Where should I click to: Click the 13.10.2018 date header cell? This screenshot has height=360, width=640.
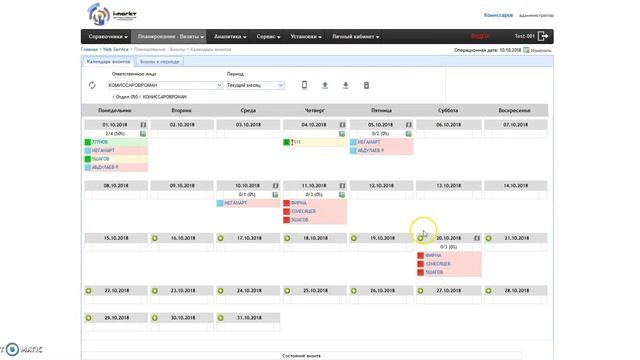coord(449,186)
